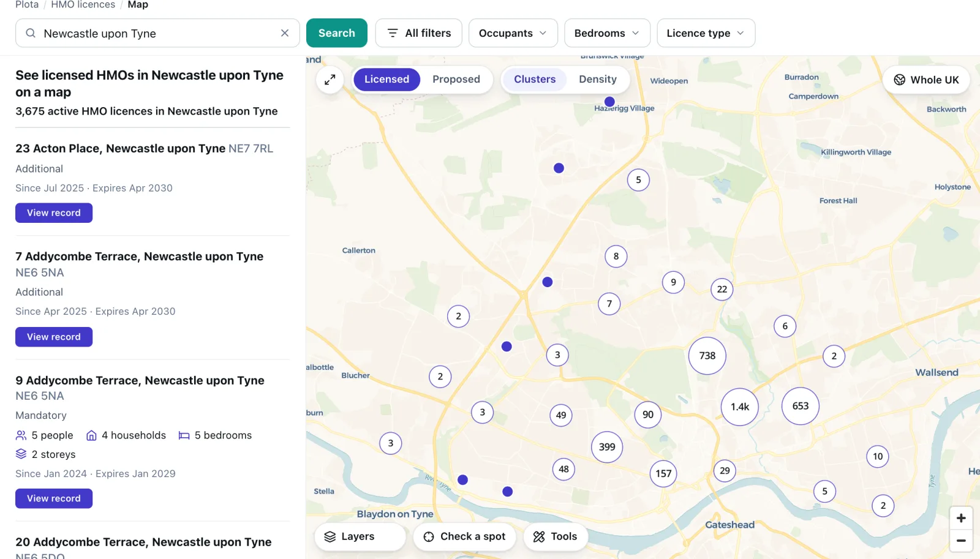The width and height of the screenshot is (980, 559).
Task: Go to Plota breadcrumb
Action: click(x=27, y=5)
